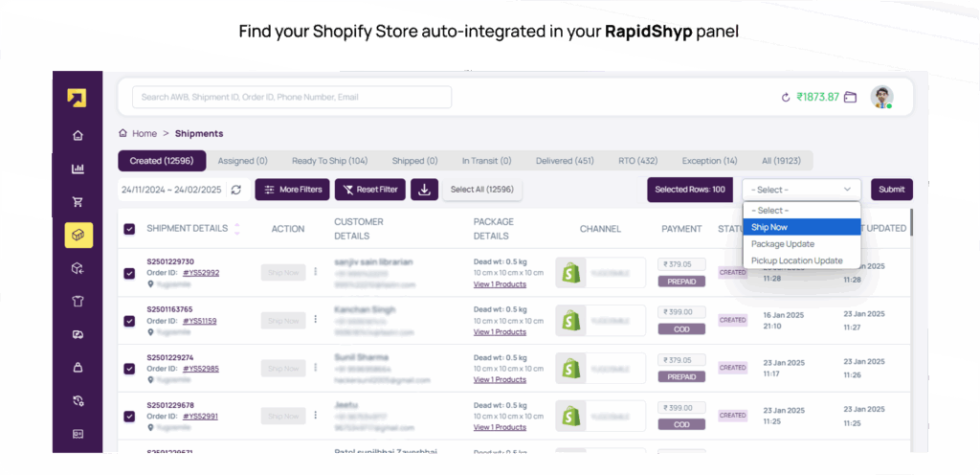Open the Home icon in the sidebar
This screenshot has width=980, height=475.
78,135
